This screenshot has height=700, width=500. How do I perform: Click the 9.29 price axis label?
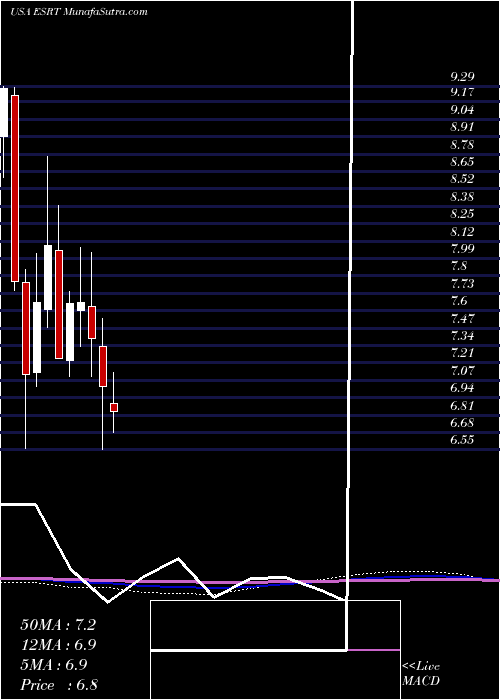coord(462,77)
